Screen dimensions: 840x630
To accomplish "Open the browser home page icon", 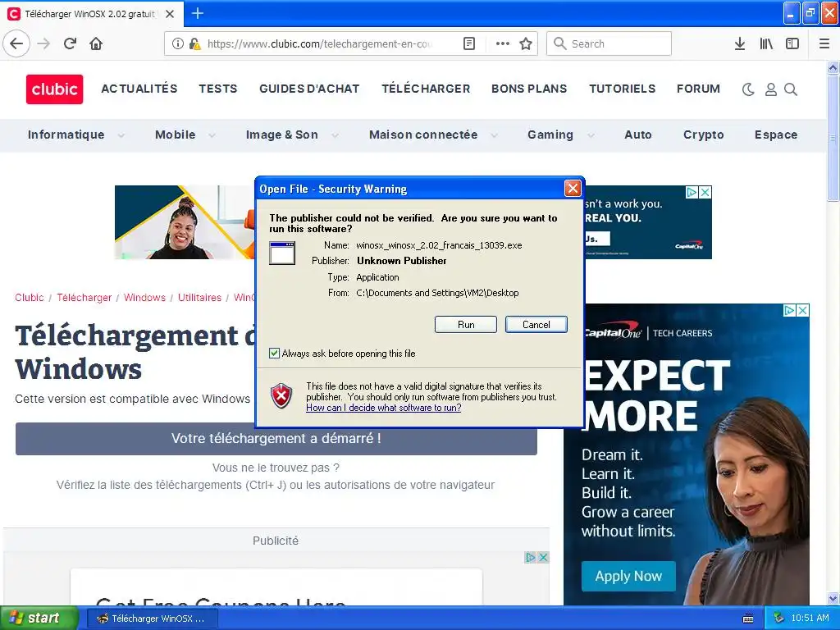I will [96, 43].
